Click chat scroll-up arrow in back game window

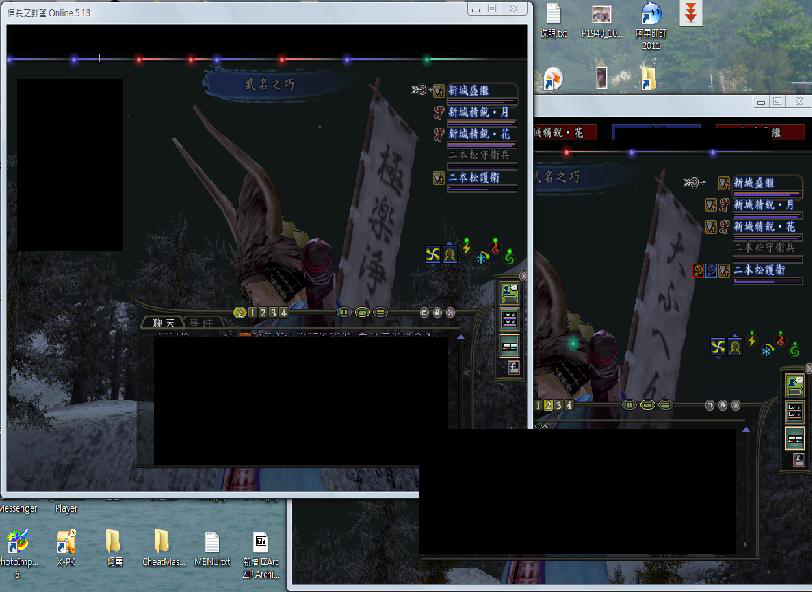pyautogui.click(x=746, y=430)
